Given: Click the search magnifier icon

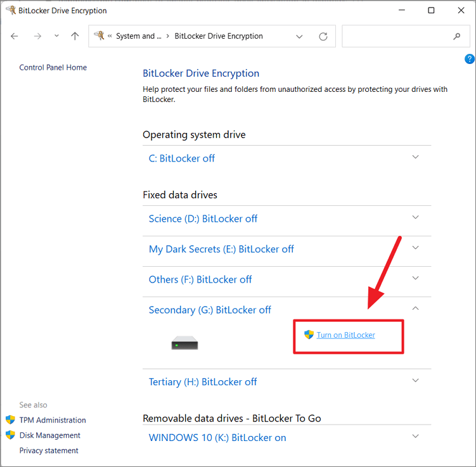Looking at the screenshot, I should tap(456, 36).
